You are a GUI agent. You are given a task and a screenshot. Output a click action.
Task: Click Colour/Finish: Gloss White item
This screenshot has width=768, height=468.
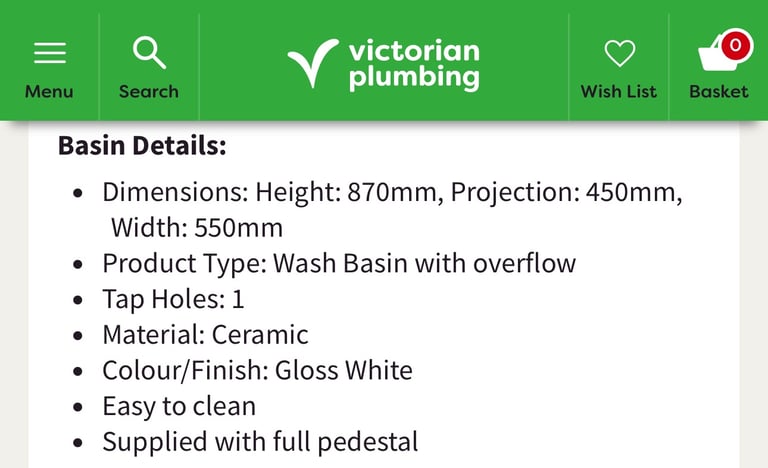pos(257,370)
